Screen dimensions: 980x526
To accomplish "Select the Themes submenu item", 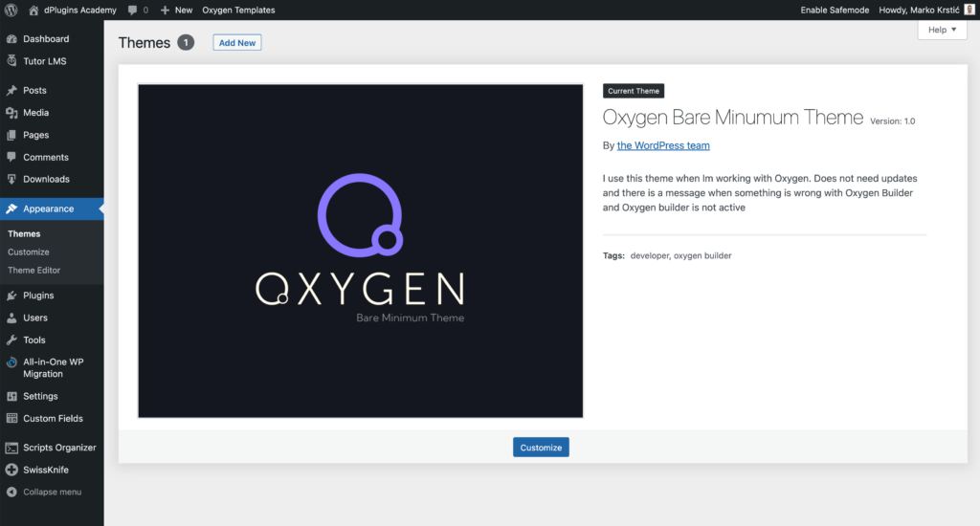I will pyautogui.click(x=24, y=233).
